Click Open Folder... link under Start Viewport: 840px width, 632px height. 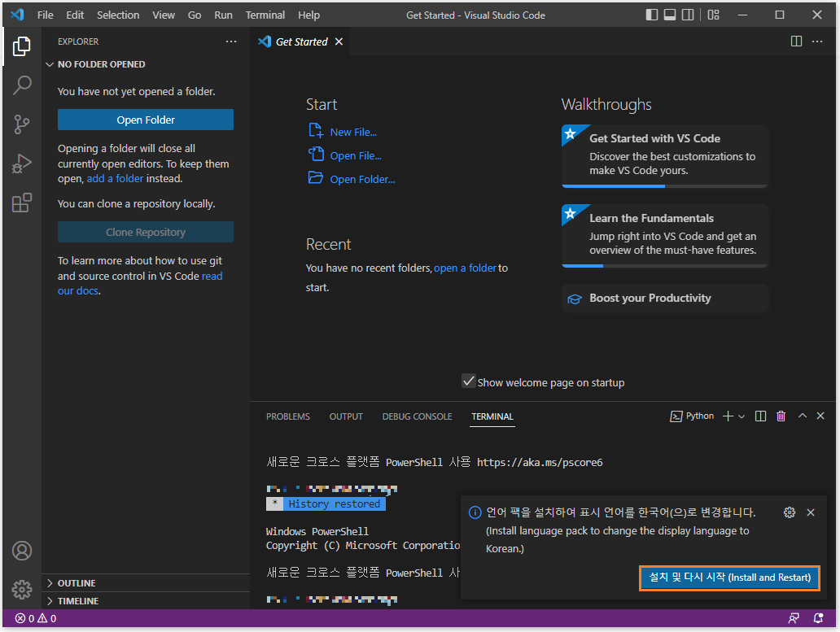click(362, 179)
